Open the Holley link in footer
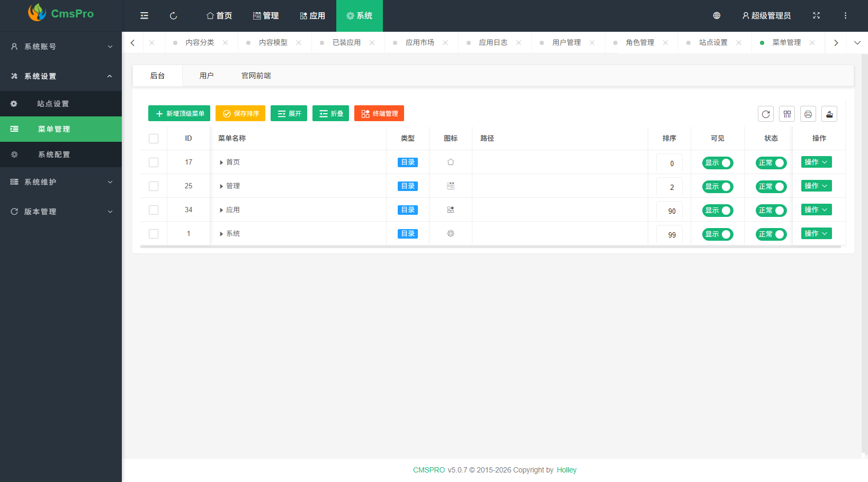Image resolution: width=868 pixels, height=482 pixels. 567,470
